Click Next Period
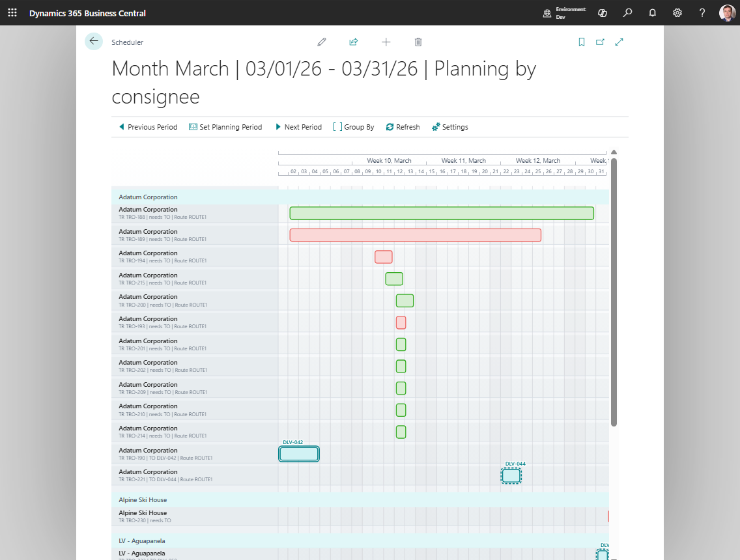This screenshot has width=740, height=560. [298, 127]
